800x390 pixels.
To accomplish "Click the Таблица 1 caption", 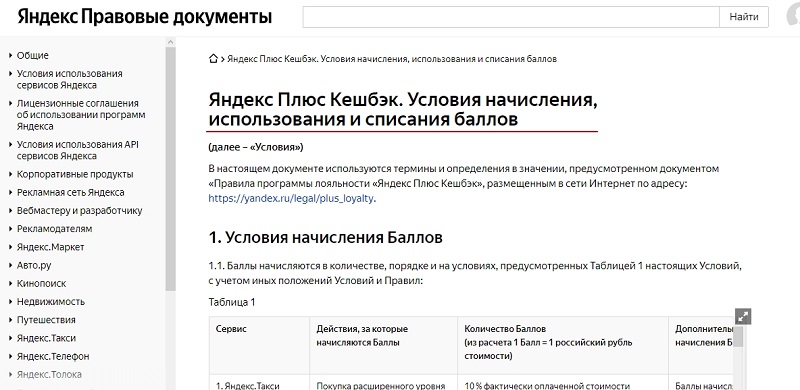I will tap(232, 302).
